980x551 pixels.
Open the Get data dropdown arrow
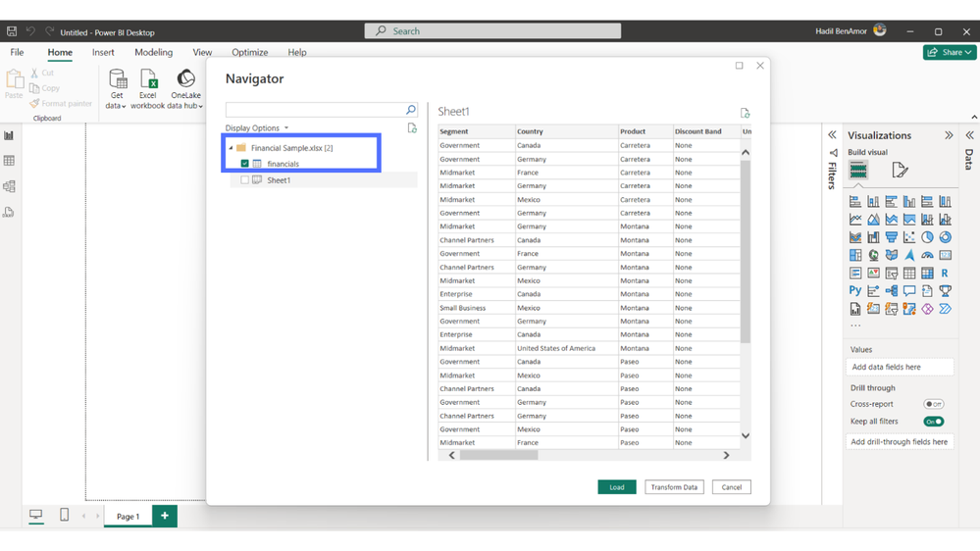coord(124,107)
